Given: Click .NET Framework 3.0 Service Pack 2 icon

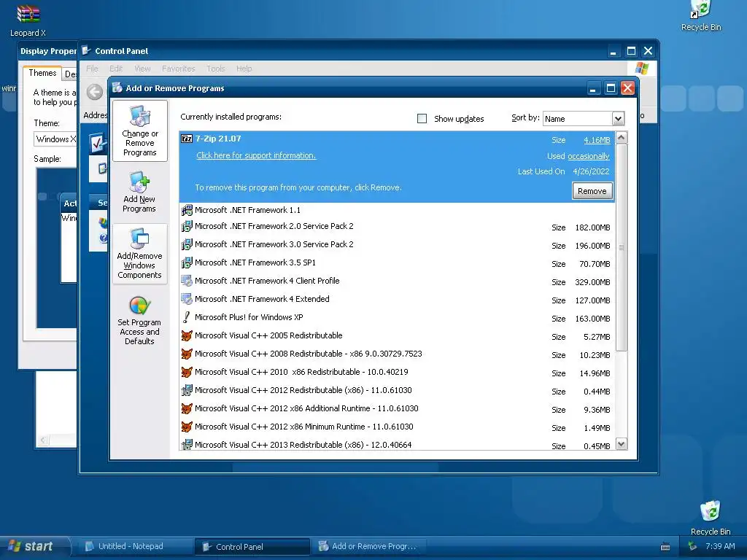Looking at the screenshot, I should pos(187,244).
